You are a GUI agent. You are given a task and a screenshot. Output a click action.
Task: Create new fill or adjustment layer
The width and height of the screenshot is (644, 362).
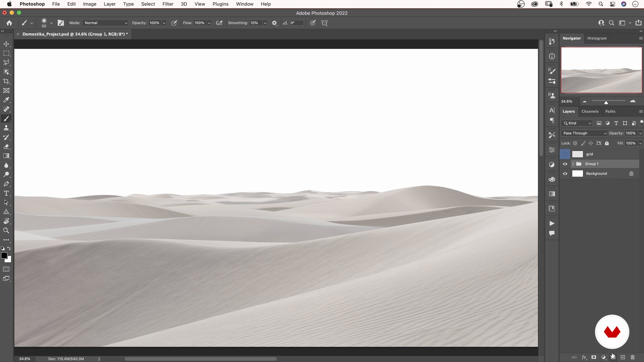point(604,357)
